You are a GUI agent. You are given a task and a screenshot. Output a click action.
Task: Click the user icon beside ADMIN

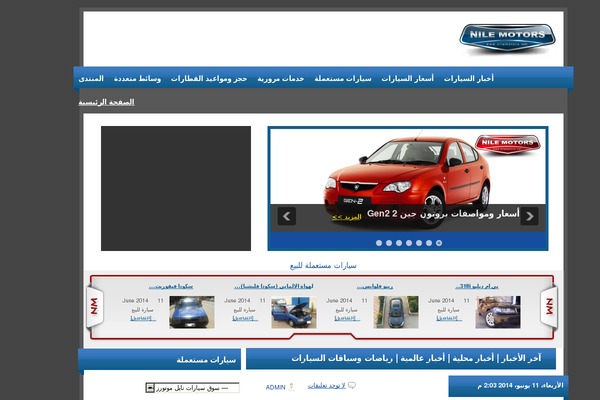tap(291, 387)
